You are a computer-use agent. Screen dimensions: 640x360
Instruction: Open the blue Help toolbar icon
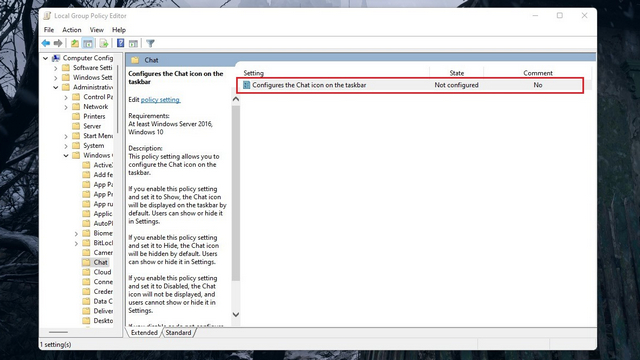pyautogui.click(x=120, y=43)
